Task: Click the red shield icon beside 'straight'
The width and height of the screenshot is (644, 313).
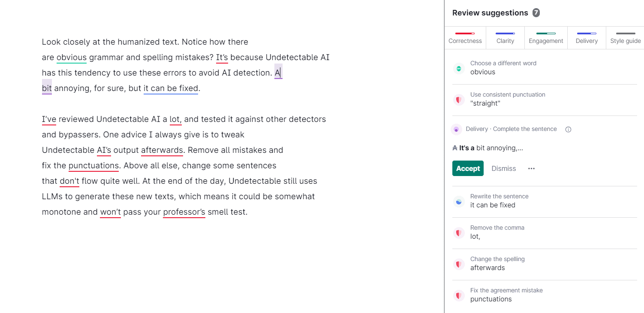Action: 459,100
